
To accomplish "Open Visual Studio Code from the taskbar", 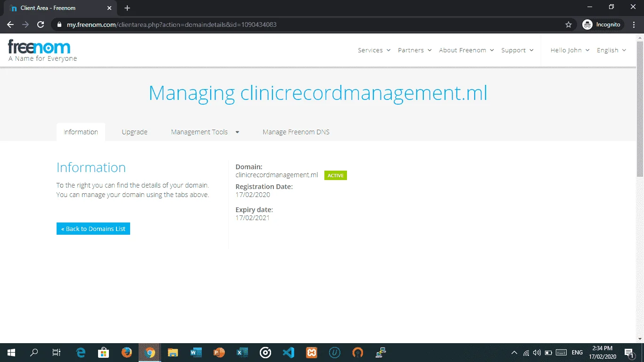I will coord(289,353).
